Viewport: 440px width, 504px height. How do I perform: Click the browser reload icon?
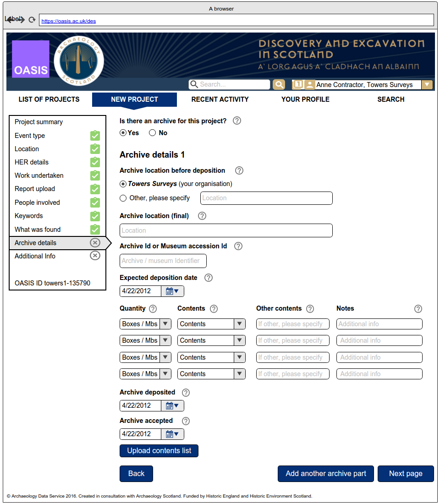point(32,20)
